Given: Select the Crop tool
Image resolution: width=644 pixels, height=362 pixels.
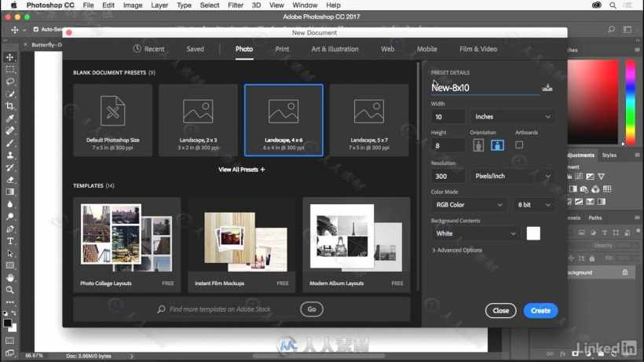Looking at the screenshot, I should click(10, 106).
